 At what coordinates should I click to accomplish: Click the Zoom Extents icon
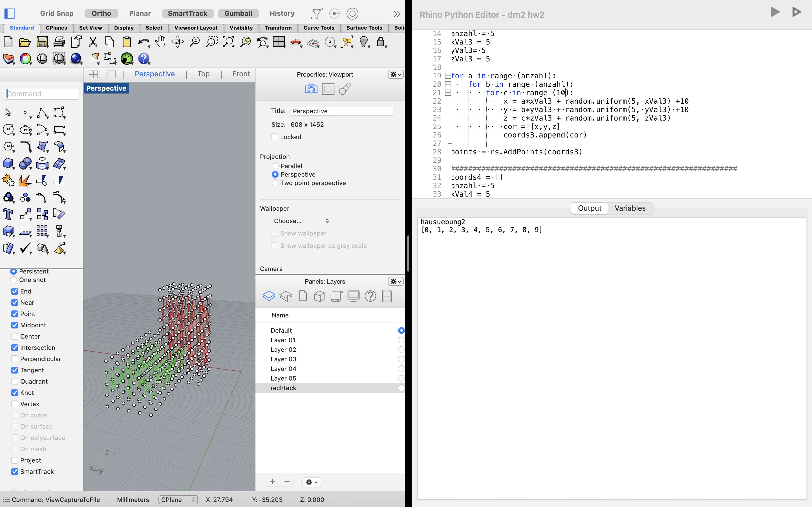pos(228,42)
